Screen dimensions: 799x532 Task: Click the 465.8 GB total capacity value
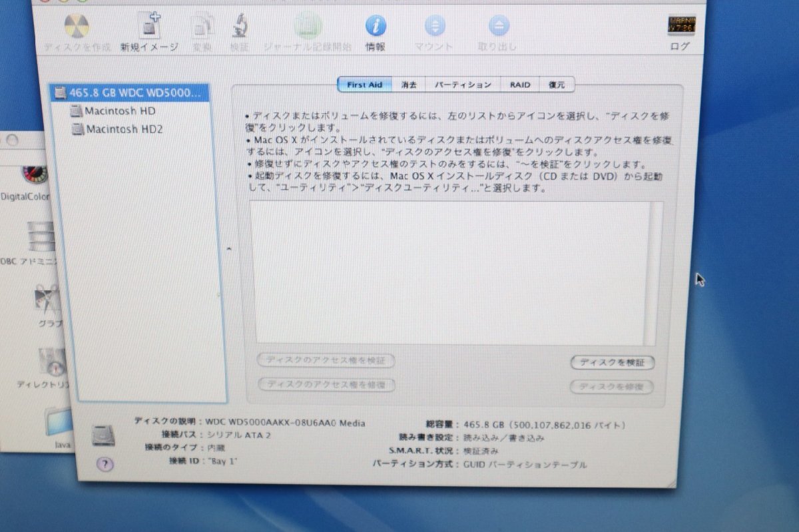coord(545,425)
